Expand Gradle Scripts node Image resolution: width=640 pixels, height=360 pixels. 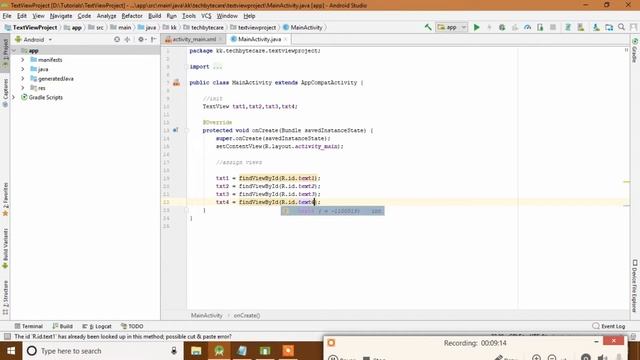(x=14, y=97)
